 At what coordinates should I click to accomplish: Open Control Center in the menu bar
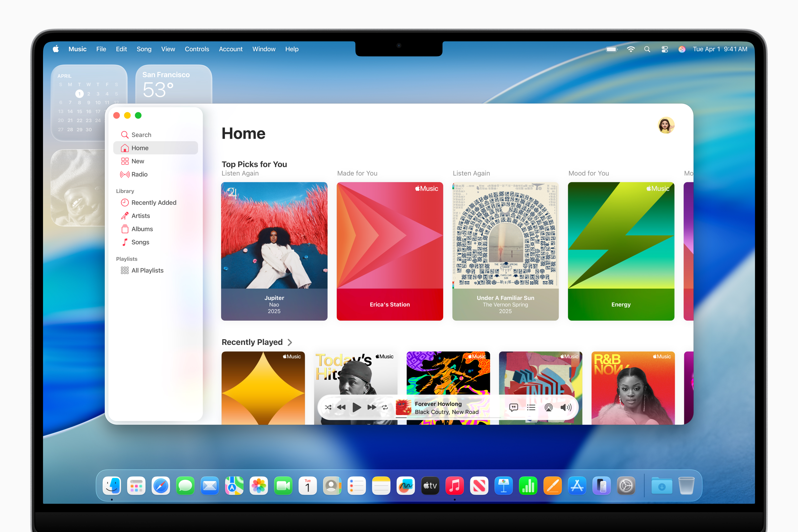point(664,49)
